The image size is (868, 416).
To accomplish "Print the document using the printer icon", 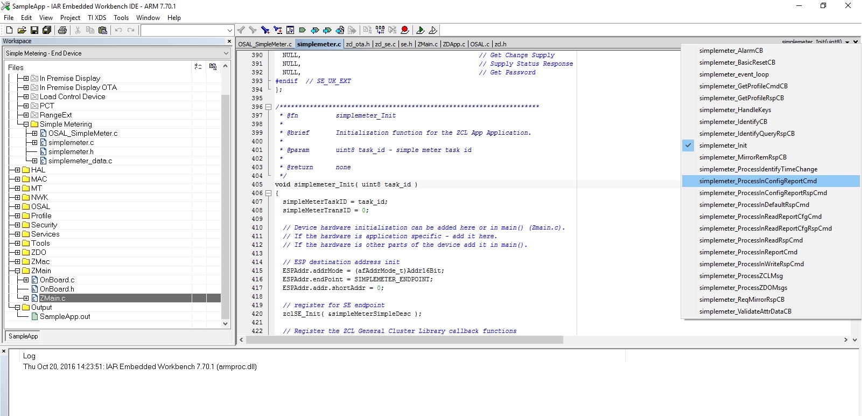I will point(62,30).
